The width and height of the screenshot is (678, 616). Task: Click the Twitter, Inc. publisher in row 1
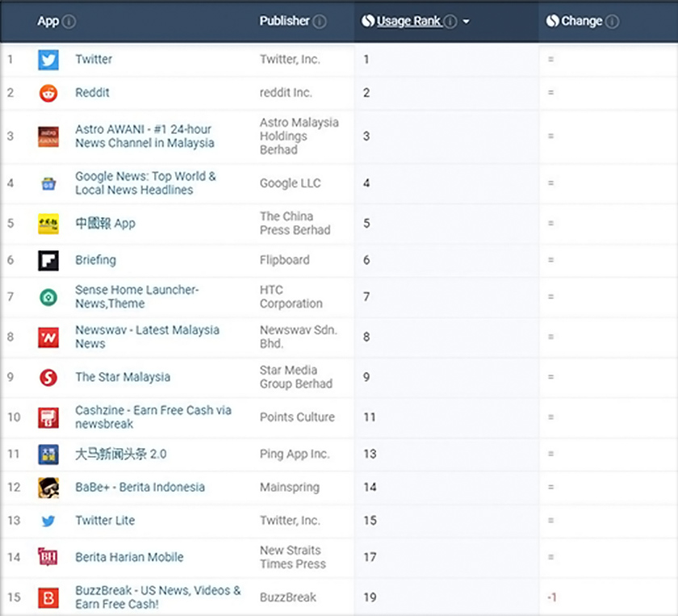(290, 60)
